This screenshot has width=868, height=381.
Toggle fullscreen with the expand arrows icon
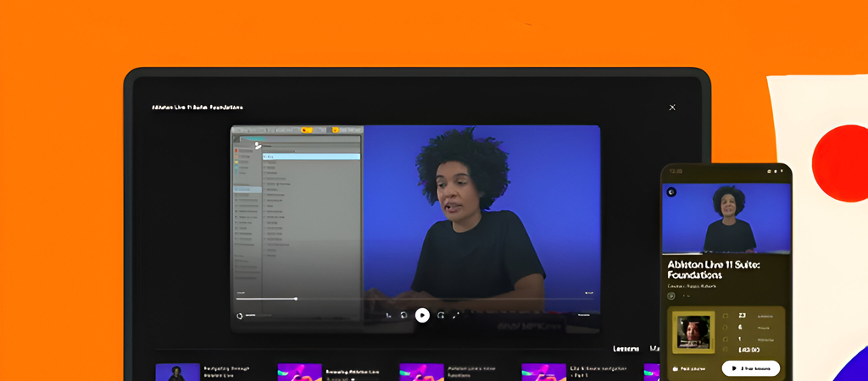tap(456, 315)
